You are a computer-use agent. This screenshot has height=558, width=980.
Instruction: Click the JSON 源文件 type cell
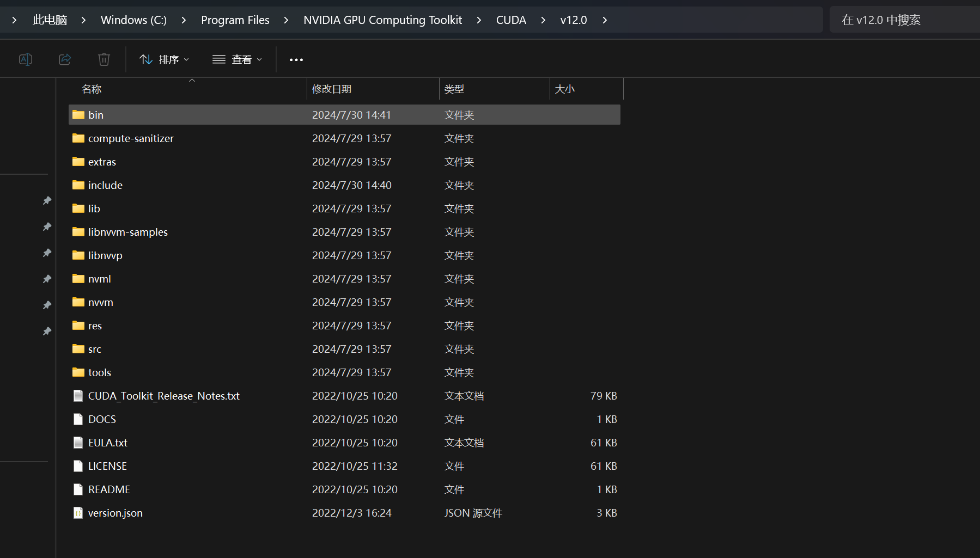[x=473, y=513]
